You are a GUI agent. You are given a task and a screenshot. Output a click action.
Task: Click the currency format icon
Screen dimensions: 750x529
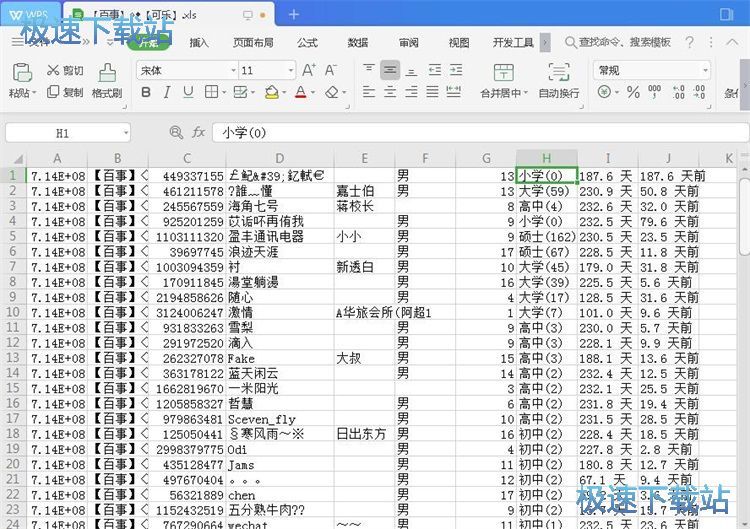click(604, 91)
